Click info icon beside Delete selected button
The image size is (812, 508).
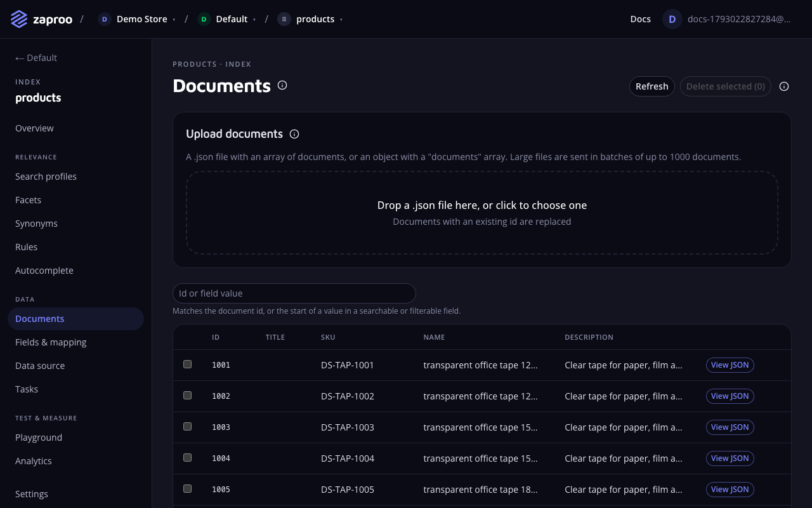[784, 86]
